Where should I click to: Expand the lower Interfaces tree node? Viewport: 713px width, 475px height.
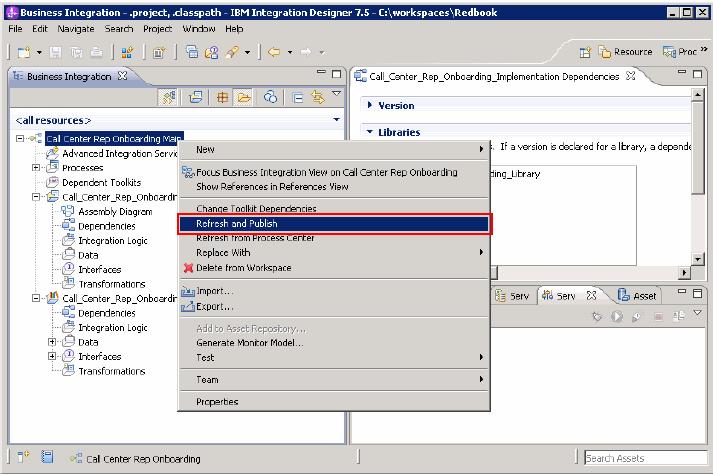tap(52, 356)
